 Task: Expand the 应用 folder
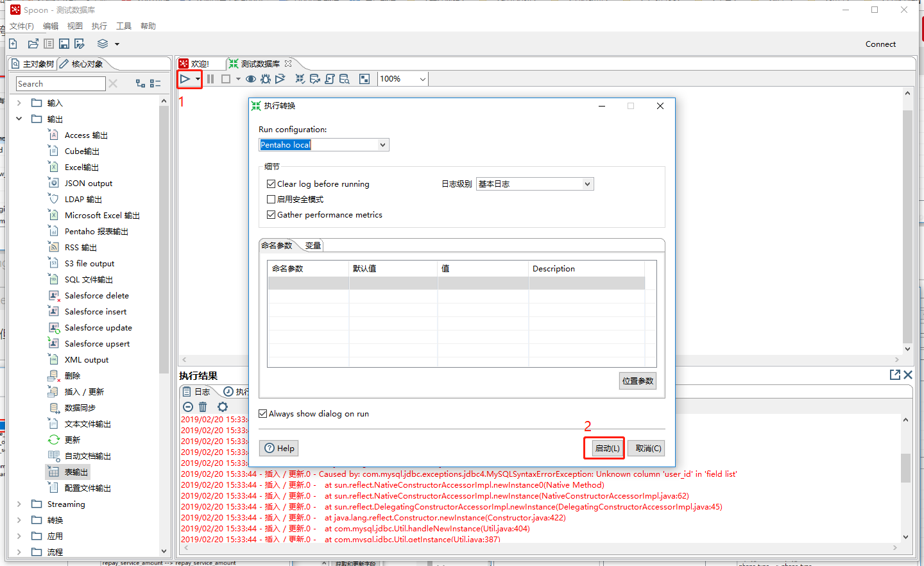click(19, 536)
